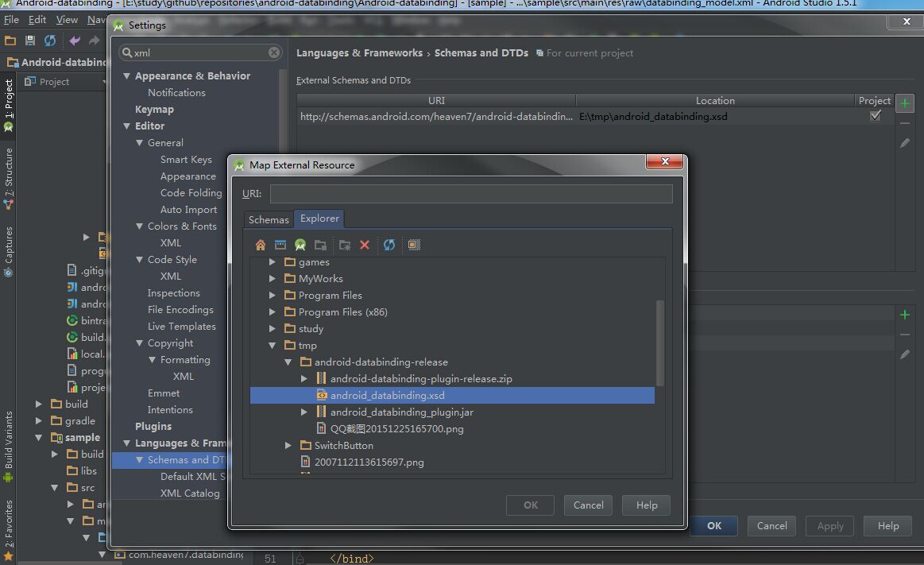This screenshot has height=565, width=924.
Task: Open Keymap settings page
Action: 154,110
